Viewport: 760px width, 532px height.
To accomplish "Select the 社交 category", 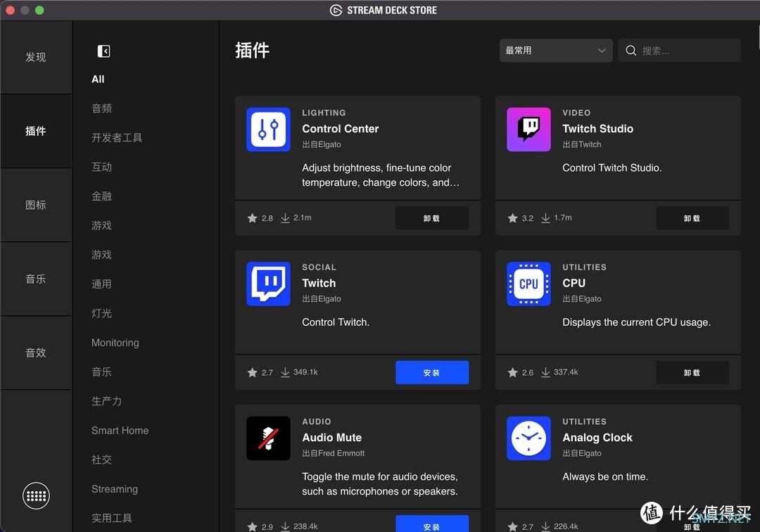I will [x=102, y=460].
